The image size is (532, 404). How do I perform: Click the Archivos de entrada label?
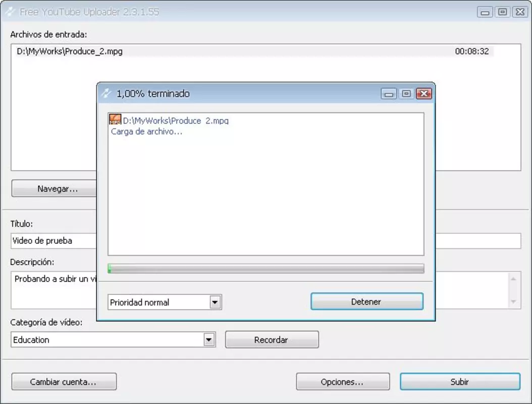click(48, 34)
